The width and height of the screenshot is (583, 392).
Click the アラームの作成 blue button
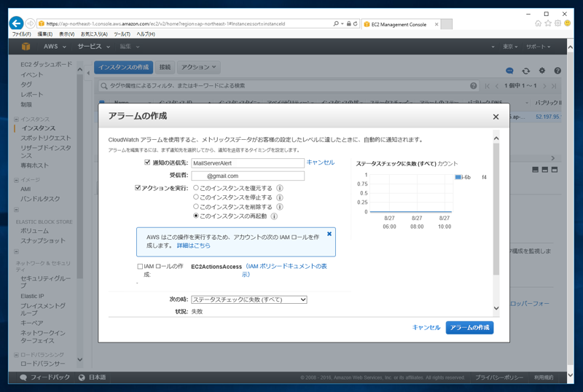pos(469,328)
